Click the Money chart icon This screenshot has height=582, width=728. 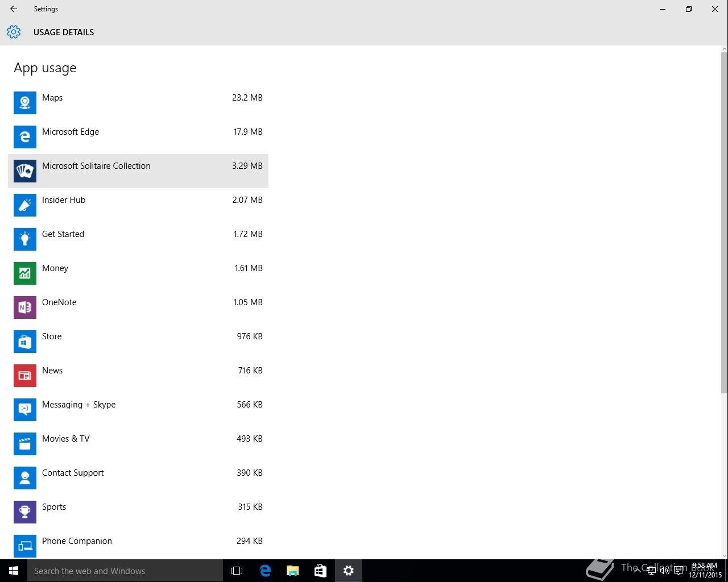(x=25, y=273)
